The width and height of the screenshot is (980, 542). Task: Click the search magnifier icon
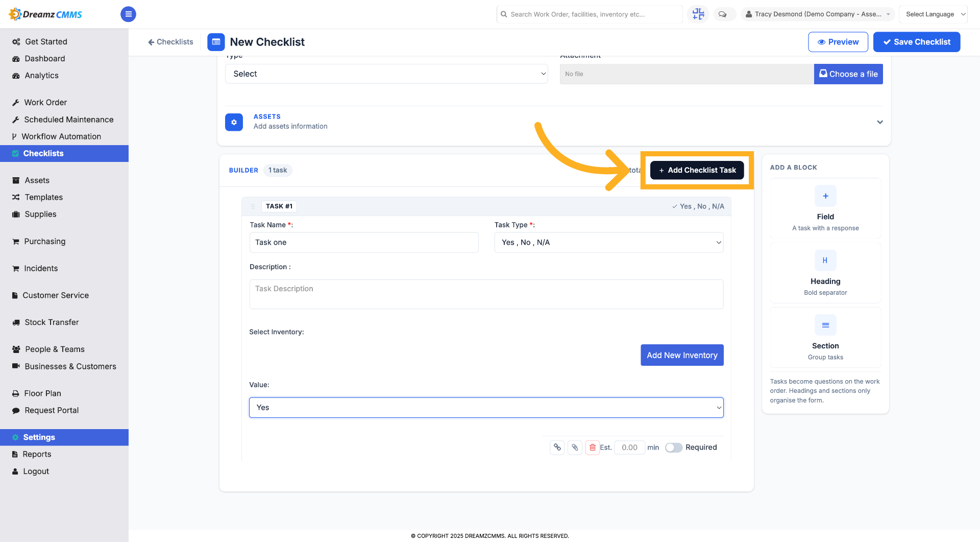pyautogui.click(x=504, y=14)
